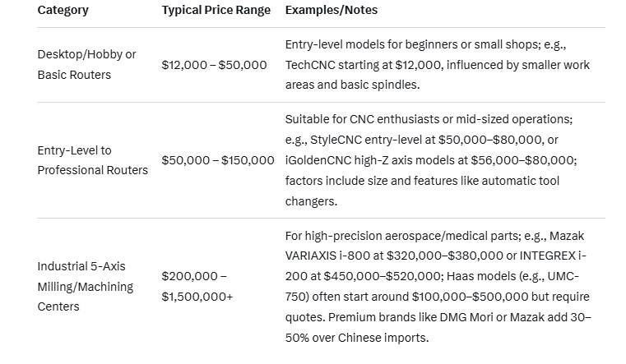This screenshot has height=364, width=626.
Task: Click the Examples/Notes column header
Action: click(x=332, y=11)
